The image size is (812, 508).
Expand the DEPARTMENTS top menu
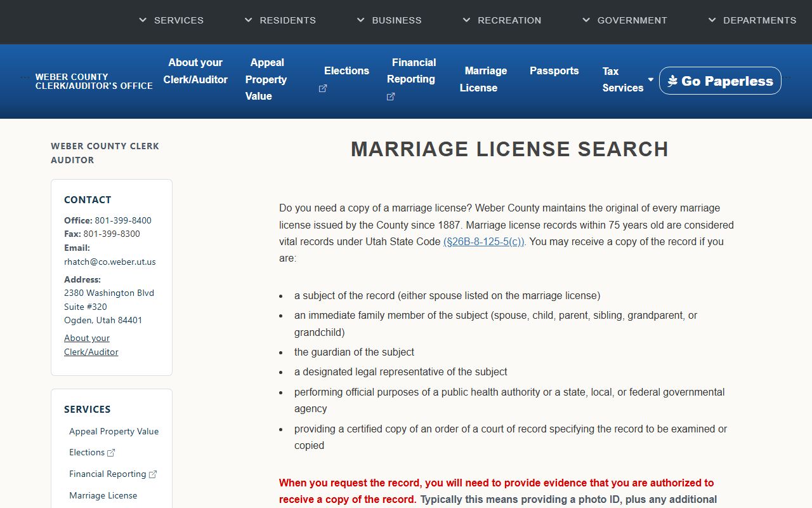pos(752,20)
